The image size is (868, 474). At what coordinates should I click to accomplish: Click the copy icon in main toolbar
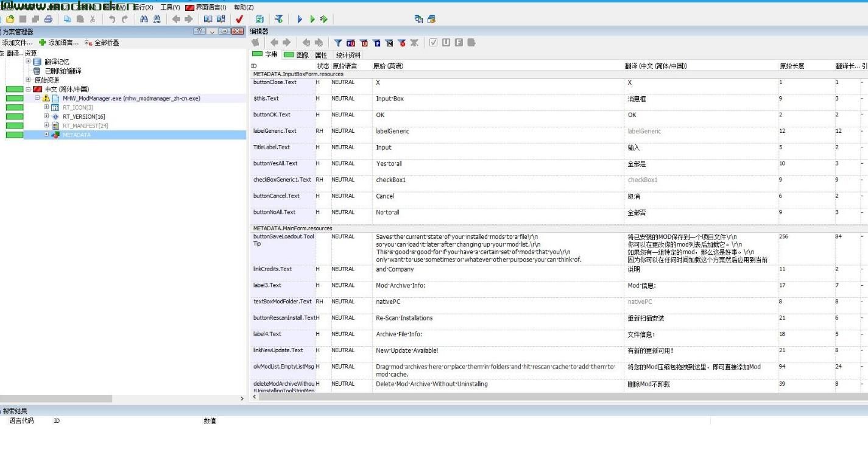[x=67, y=19]
